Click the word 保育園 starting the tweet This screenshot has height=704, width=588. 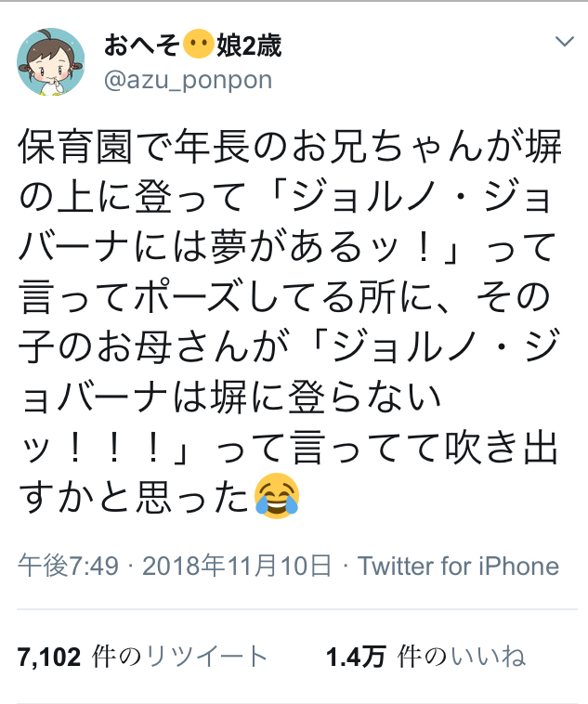pos(75,147)
